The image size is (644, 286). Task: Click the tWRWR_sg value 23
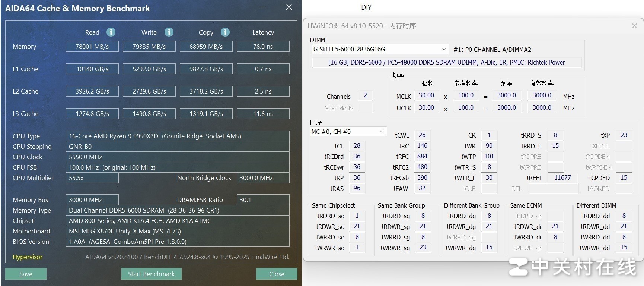coord(423,248)
